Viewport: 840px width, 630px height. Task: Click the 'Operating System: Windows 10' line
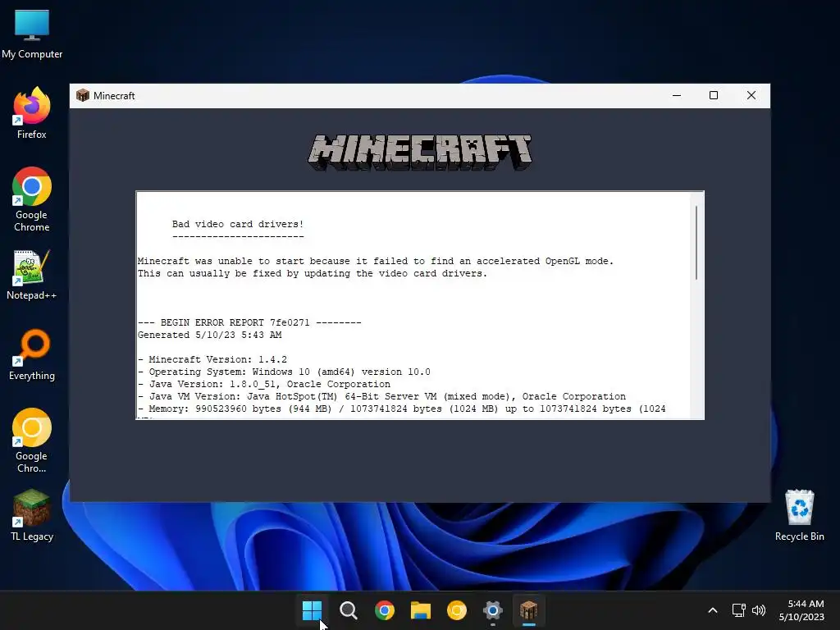click(x=284, y=372)
